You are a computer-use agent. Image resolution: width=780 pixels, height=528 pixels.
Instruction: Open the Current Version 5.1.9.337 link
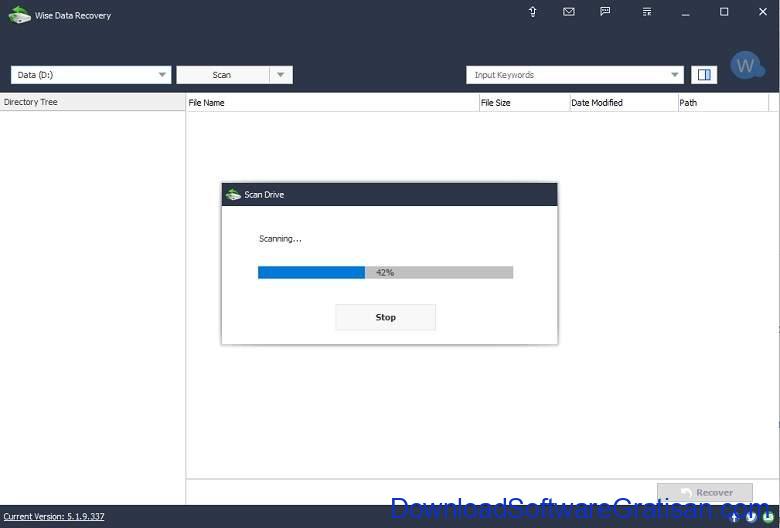(54, 516)
